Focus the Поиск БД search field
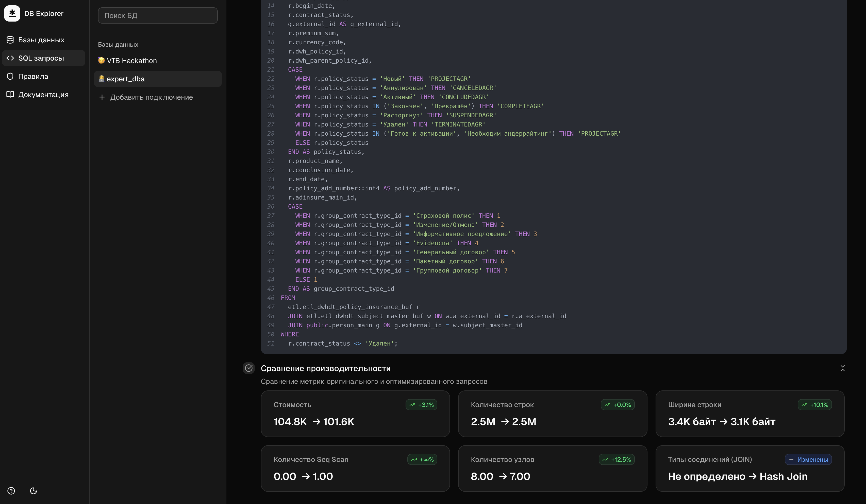The height and width of the screenshot is (504, 866). pos(157,15)
